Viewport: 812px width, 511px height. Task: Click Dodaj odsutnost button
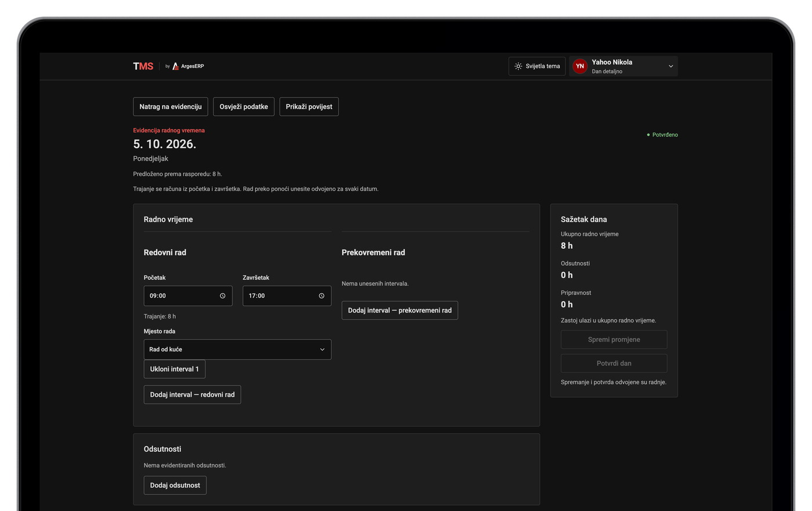tap(175, 485)
